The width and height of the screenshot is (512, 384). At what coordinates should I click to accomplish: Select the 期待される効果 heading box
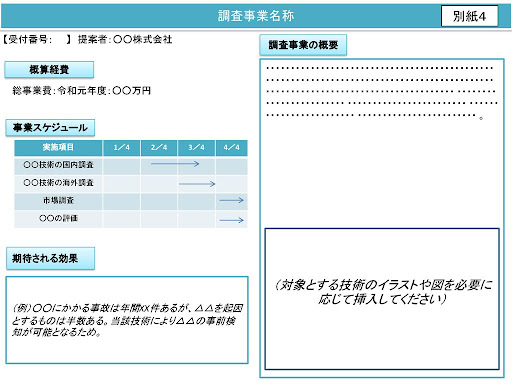(50, 258)
